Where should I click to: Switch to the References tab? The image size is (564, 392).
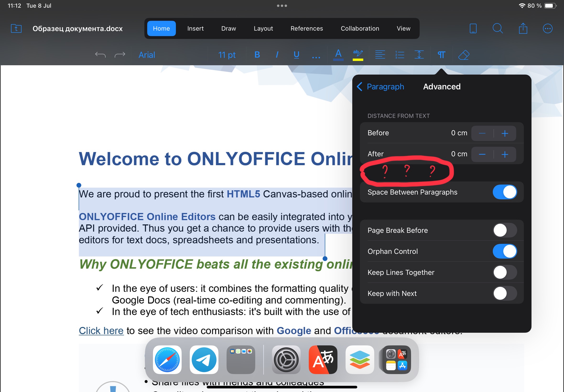point(307,28)
